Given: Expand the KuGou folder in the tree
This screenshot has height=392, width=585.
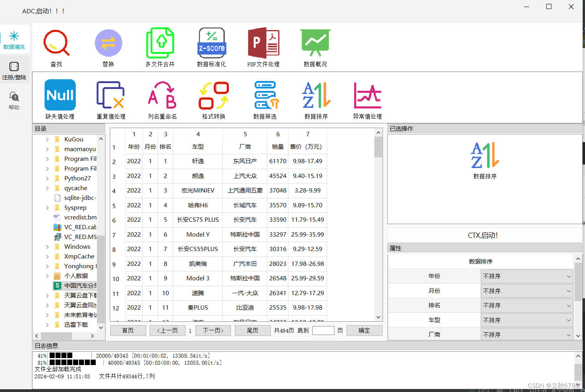Looking at the screenshot, I should click(47, 139).
